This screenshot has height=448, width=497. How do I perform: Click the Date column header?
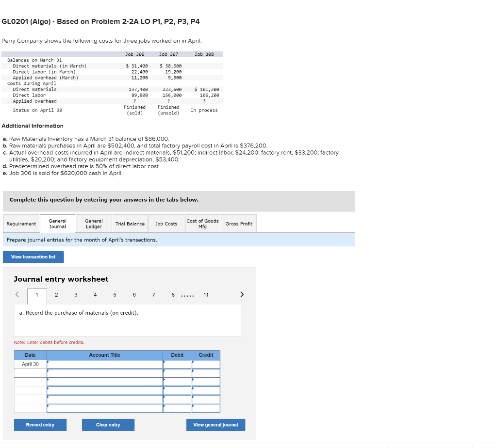[x=31, y=355]
